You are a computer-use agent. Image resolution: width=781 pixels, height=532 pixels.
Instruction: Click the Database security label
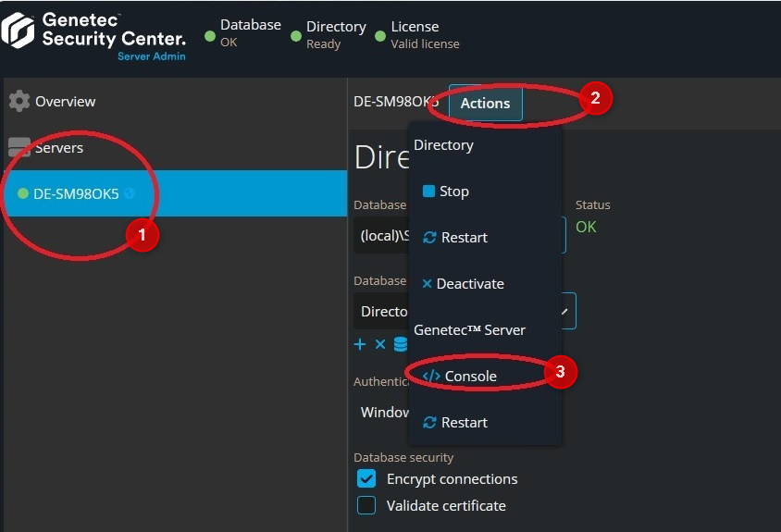coord(403,457)
